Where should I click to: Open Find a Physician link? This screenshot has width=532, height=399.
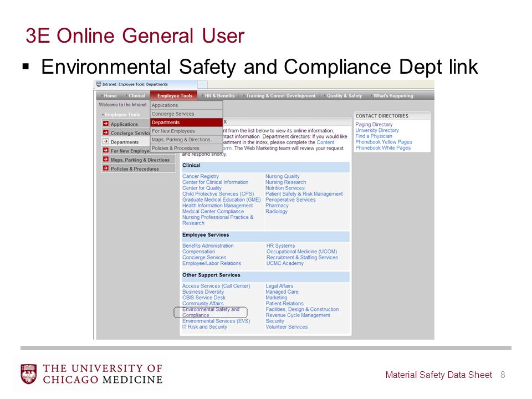coord(374,136)
